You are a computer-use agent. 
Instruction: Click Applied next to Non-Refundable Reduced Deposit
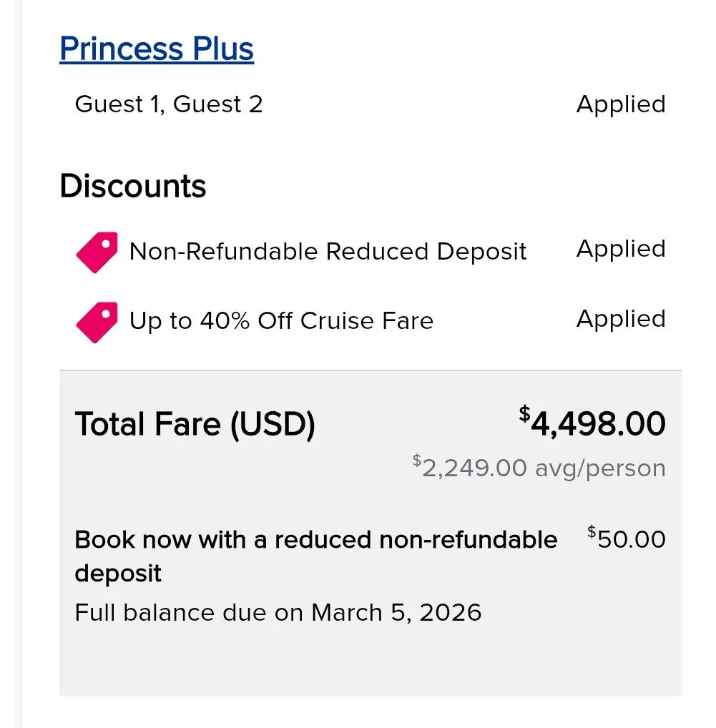[x=620, y=249]
